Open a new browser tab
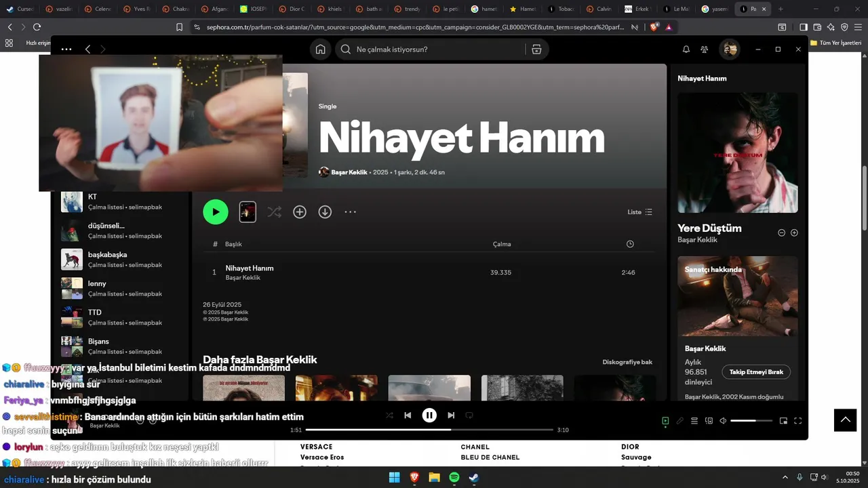Image resolution: width=868 pixels, height=488 pixels. tap(781, 9)
